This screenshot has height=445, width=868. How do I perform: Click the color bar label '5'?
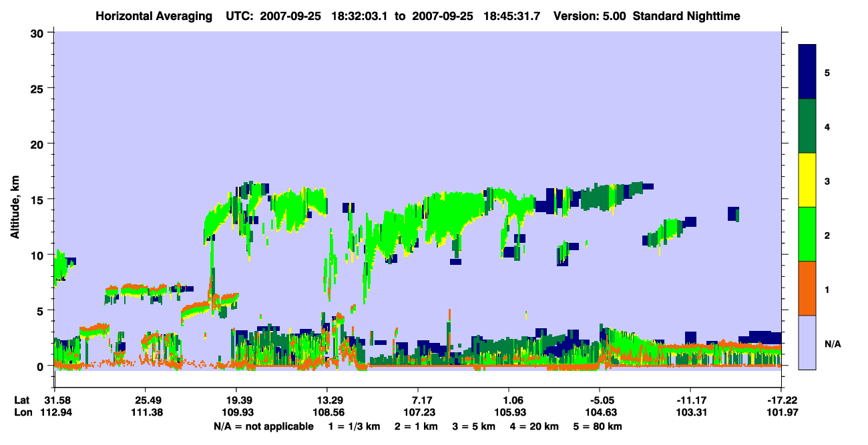point(827,72)
